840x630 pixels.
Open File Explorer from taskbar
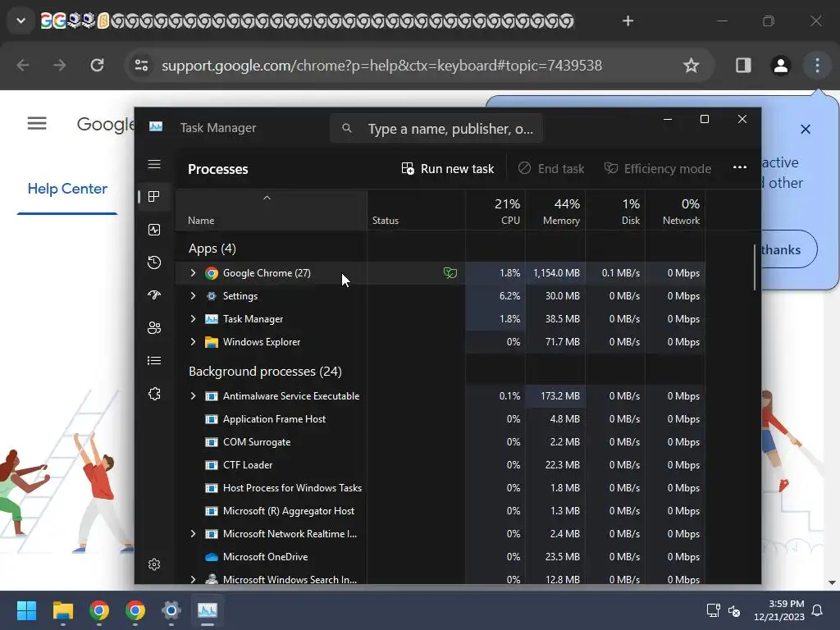click(x=62, y=610)
